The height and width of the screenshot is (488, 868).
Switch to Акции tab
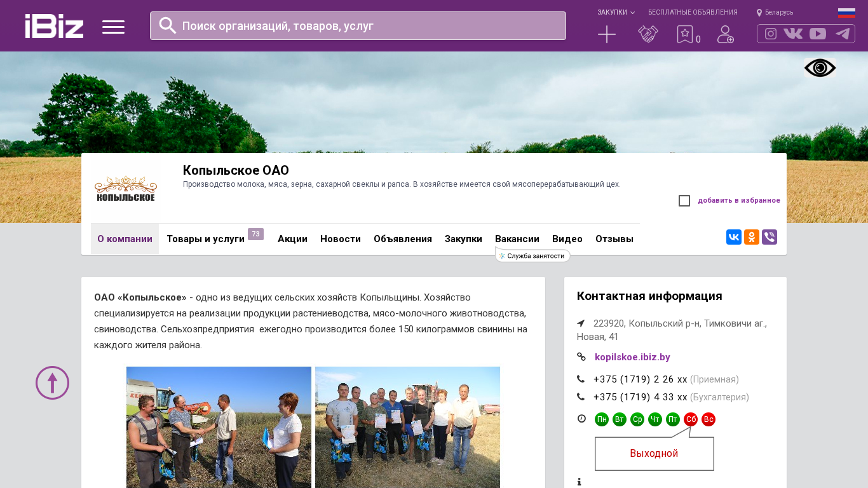click(292, 239)
